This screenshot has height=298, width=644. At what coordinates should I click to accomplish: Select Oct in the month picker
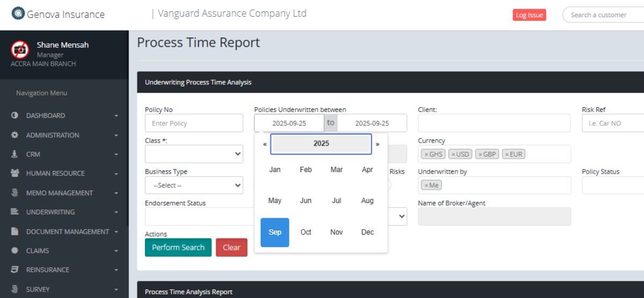tap(306, 232)
